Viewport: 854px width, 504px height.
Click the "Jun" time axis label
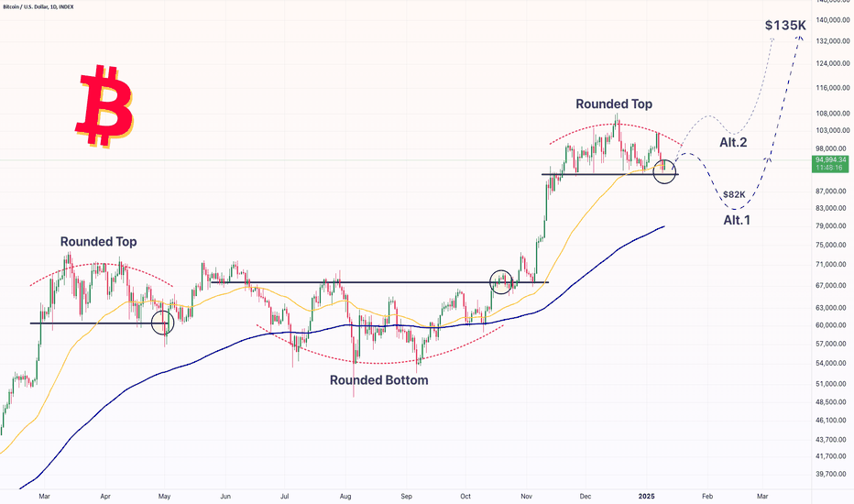(225, 497)
